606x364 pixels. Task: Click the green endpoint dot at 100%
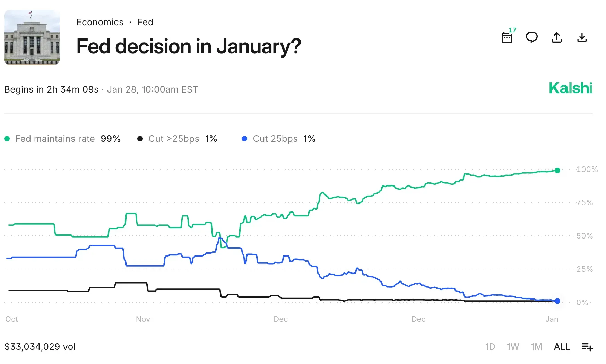click(557, 170)
